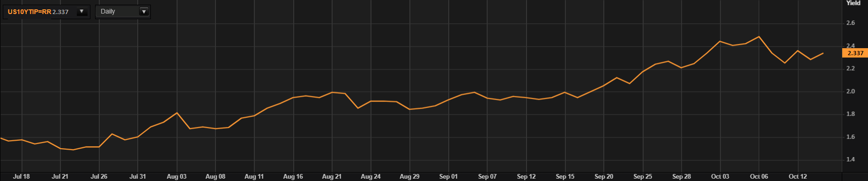Image resolution: width=868 pixels, height=181 pixels.
Task: Click the 1.4 yield axis label
Action: click(x=851, y=159)
